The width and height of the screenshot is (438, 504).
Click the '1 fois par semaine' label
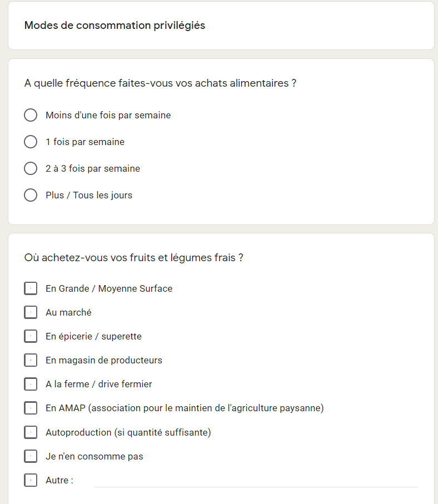(85, 142)
